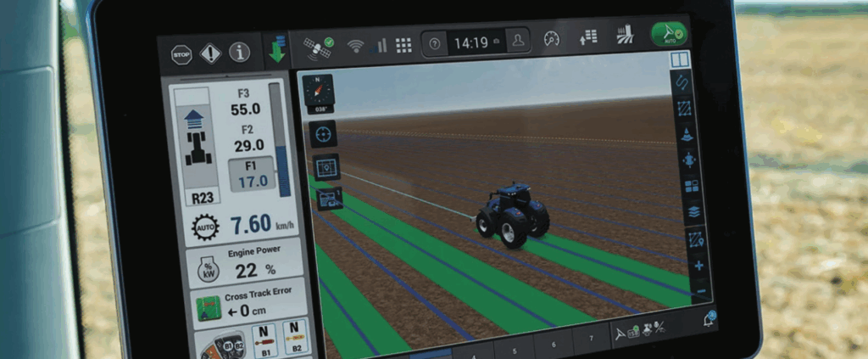Open the map layers stack icon

pos(692,211)
